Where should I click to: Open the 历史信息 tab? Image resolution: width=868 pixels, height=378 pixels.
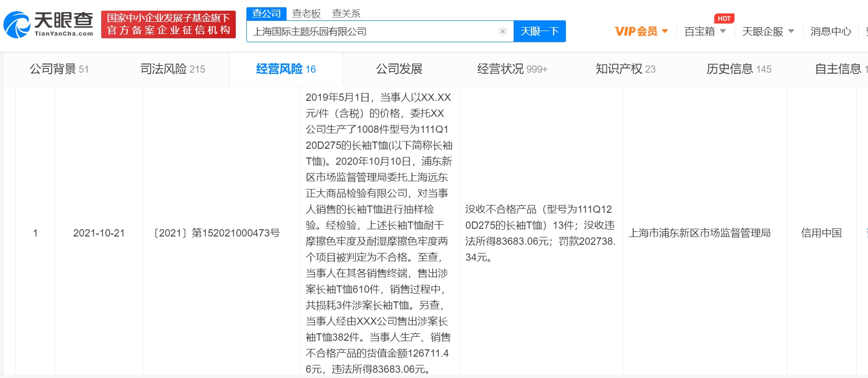coord(738,69)
